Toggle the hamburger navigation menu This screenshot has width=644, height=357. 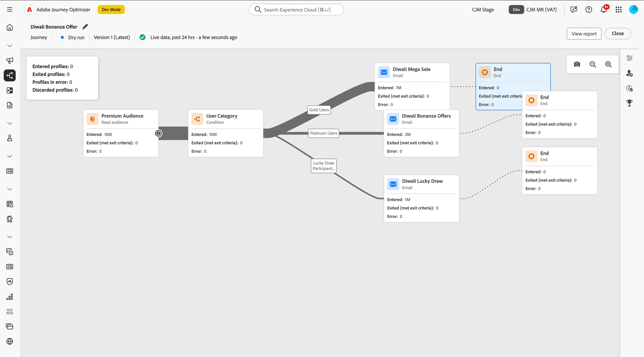[10, 10]
